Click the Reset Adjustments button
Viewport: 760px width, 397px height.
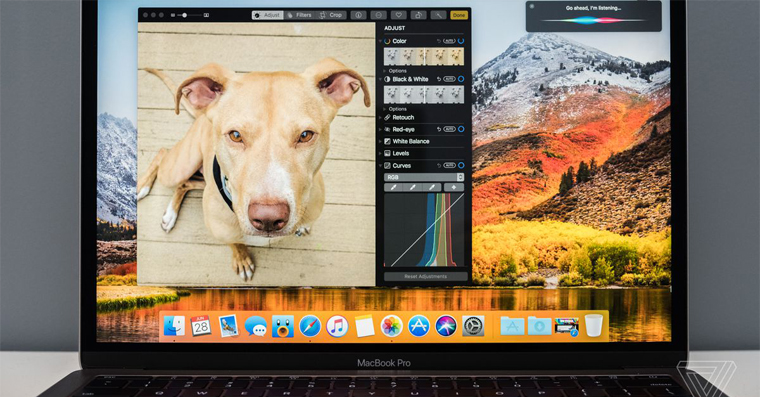pyautogui.click(x=426, y=276)
